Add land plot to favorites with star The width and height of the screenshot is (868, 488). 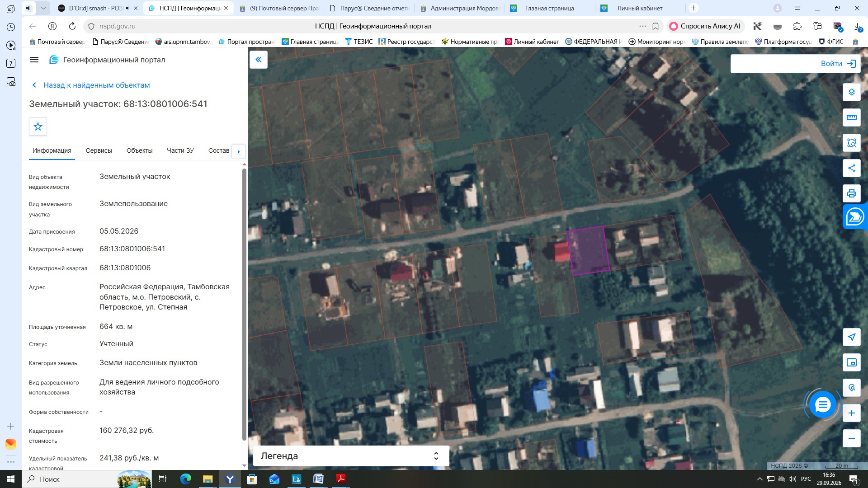(38, 127)
